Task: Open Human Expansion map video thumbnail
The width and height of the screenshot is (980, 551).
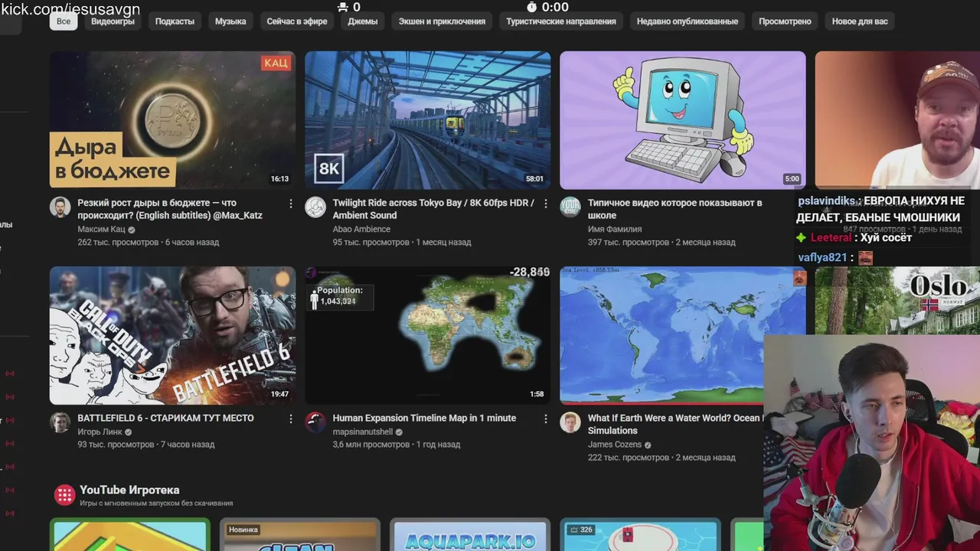Action: pyautogui.click(x=427, y=335)
